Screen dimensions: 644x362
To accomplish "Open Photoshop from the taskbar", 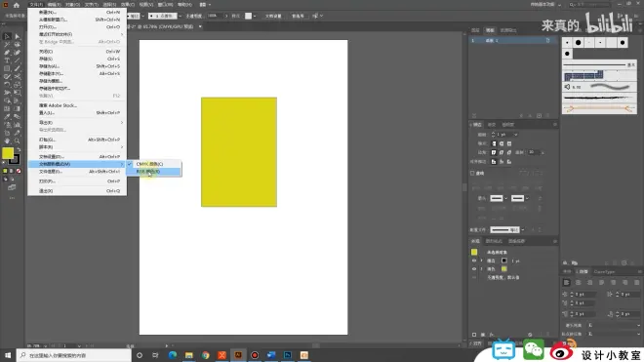I will pyautogui.click(x=288, y=355).
